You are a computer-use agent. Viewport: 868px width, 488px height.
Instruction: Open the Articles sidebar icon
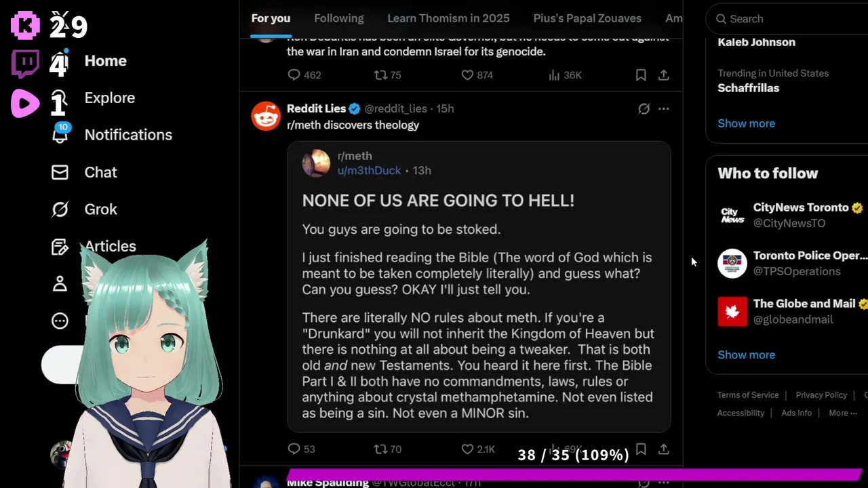[x=60, y=247]
